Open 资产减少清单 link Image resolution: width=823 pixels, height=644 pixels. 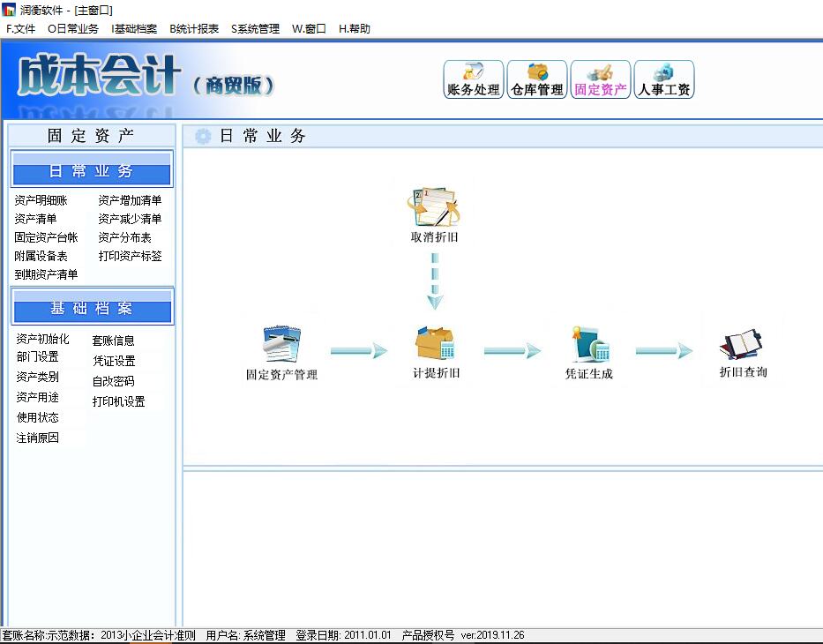[x=130, y=219]
